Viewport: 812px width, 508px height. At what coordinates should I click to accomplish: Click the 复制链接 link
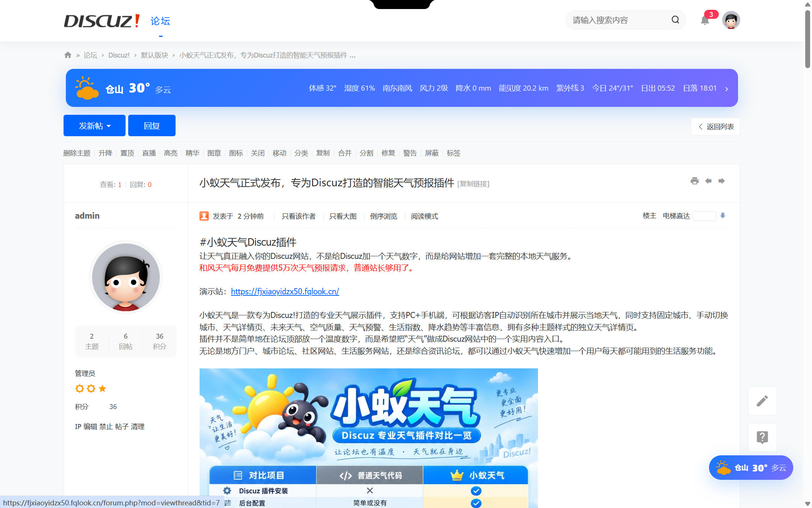point(473,184)
